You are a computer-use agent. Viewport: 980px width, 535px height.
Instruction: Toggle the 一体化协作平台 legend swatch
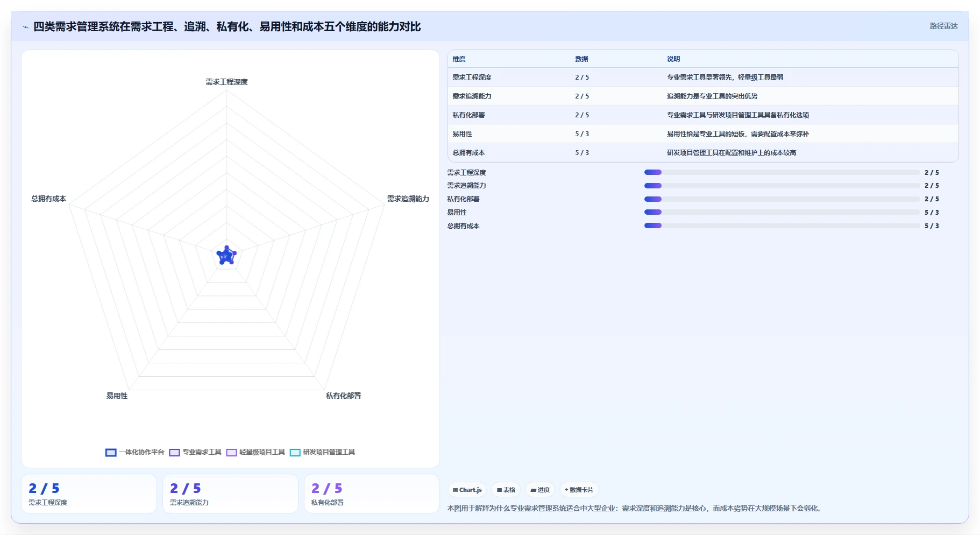[x=111, y=452]
